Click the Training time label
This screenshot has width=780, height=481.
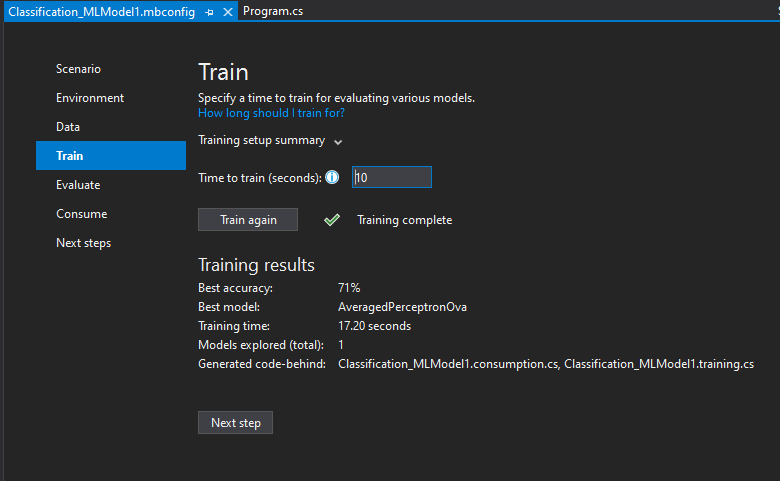pyautogui.click(x=234, y=326)
